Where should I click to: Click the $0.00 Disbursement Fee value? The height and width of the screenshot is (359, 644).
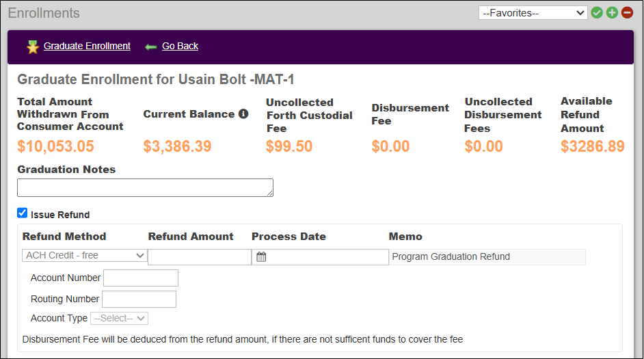390,146
